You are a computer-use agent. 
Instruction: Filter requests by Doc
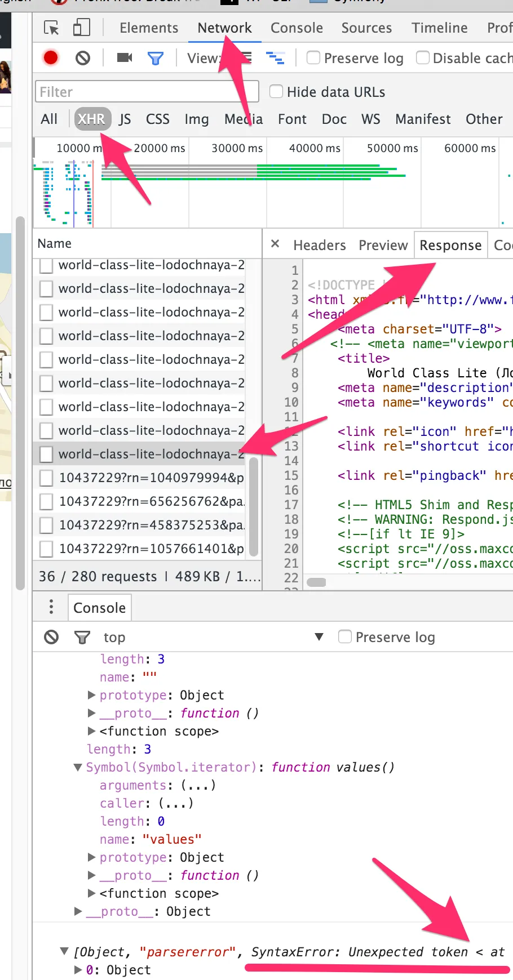(x=334, y=119)
